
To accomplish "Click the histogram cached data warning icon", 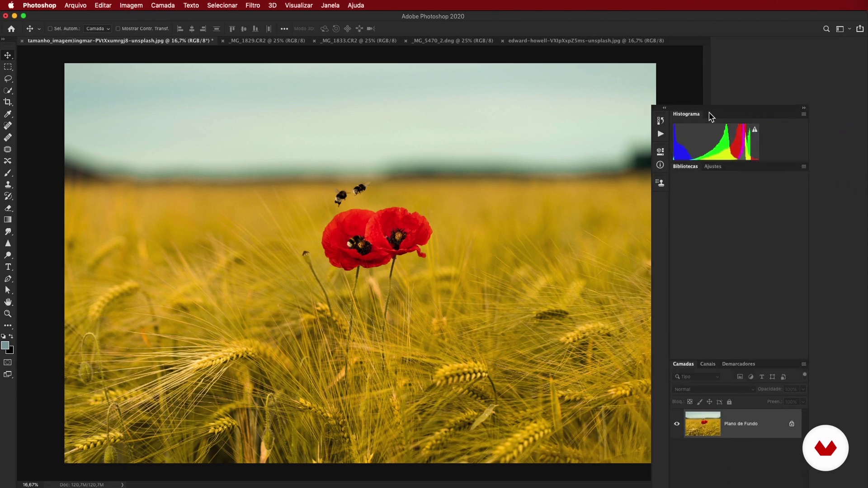I will [x=755, y=130].
